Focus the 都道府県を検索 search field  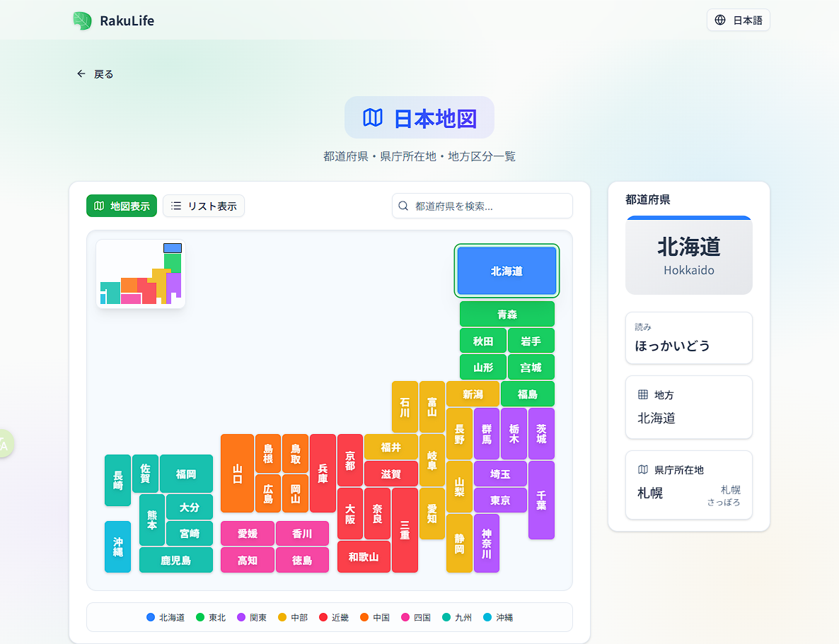click(488, 206)
